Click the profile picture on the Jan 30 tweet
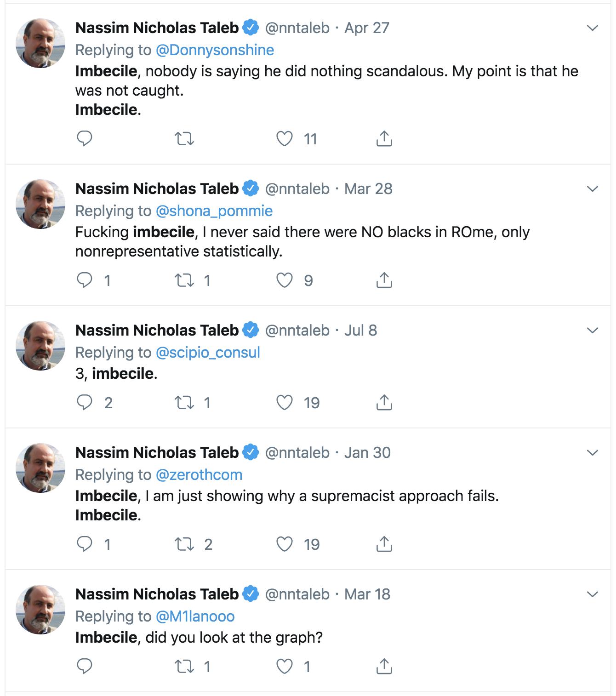Screen dimensions: 616x696 pos(40,468)
